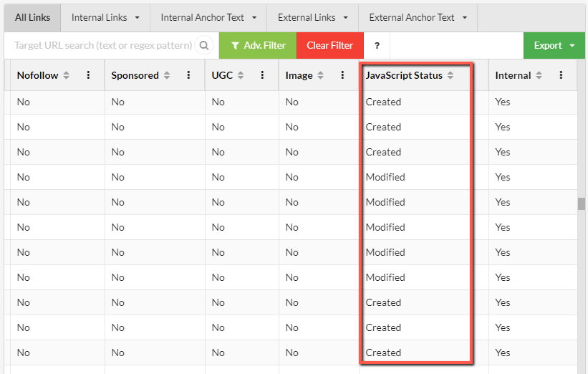This screenshot has height=374, width=588.
Task: Open UGC column options menu
Action: point(263,75)
